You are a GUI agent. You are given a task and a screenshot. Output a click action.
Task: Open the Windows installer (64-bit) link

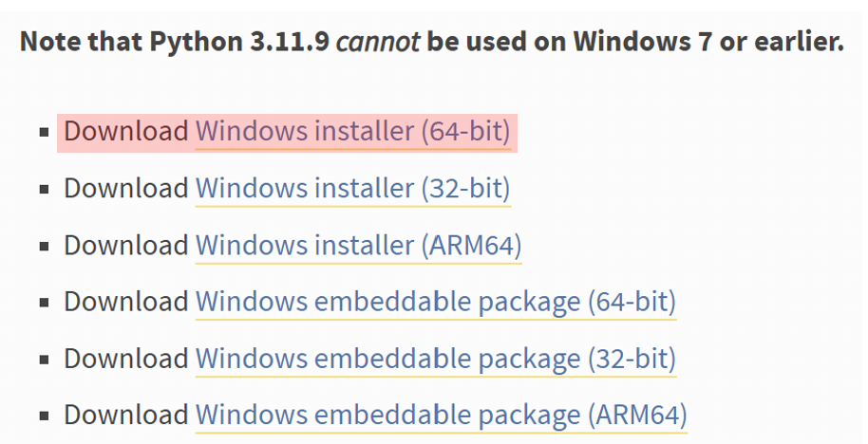pos(353,131)
